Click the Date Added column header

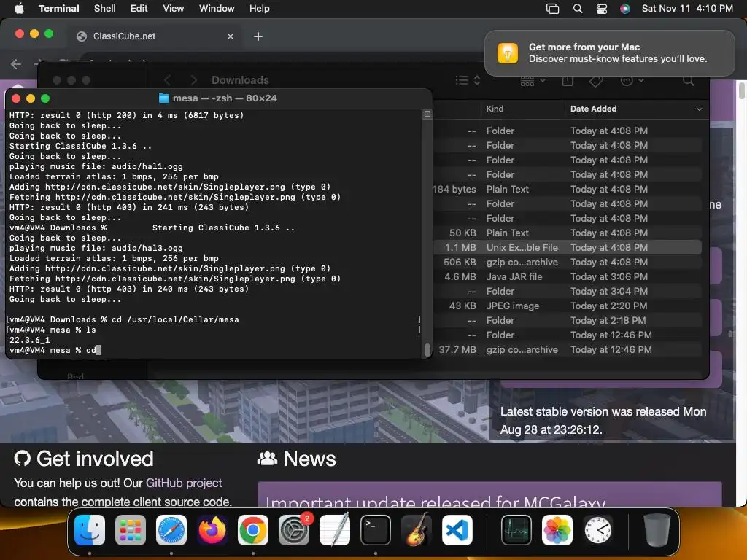pos(594,109)
